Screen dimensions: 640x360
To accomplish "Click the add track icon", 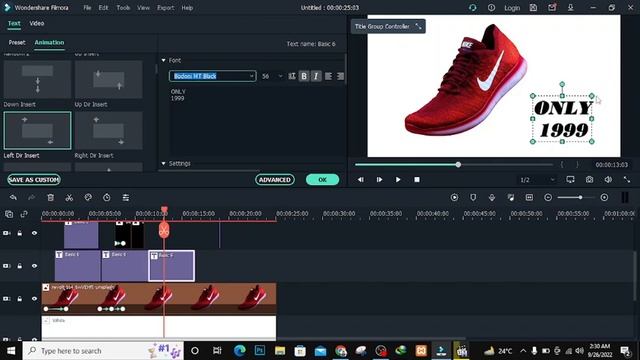I will click(9, 214).
